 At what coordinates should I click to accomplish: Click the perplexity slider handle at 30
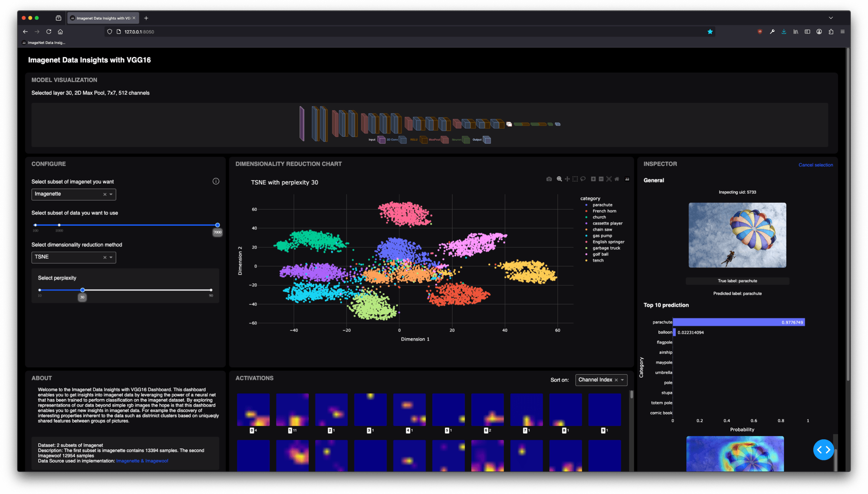pyautogui.click(x=83, y=290)
